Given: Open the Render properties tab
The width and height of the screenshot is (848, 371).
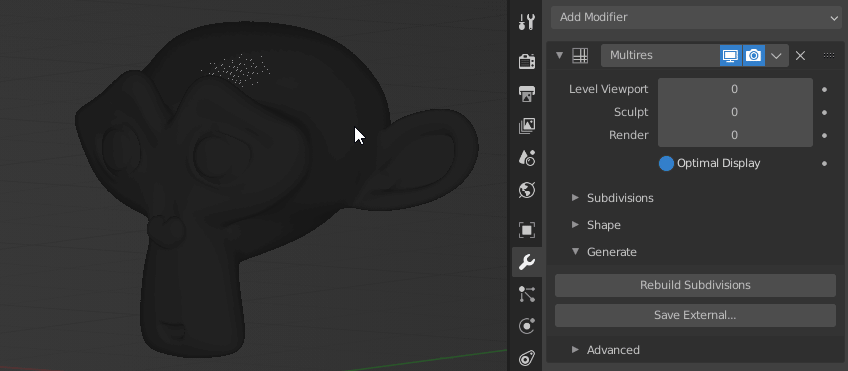Looking at the screenshot, I should [526, 61].
